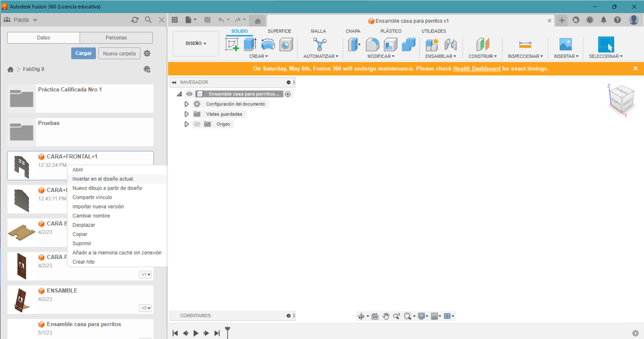The height and width of the screenshot is (339, 644).
Task: Refresh the data panel
Action: (x=135, y=20)
